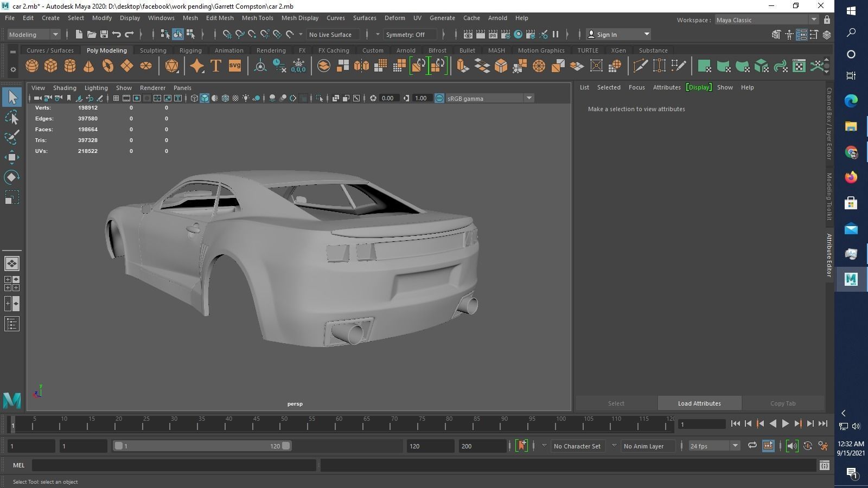Click the range slider bar handle at 120
Image resolution: width=868 pixels, height=488 pixels.
[286, 446]
